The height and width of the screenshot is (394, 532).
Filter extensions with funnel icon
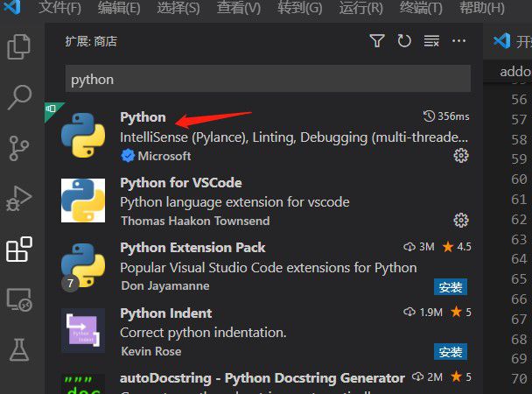376,41
